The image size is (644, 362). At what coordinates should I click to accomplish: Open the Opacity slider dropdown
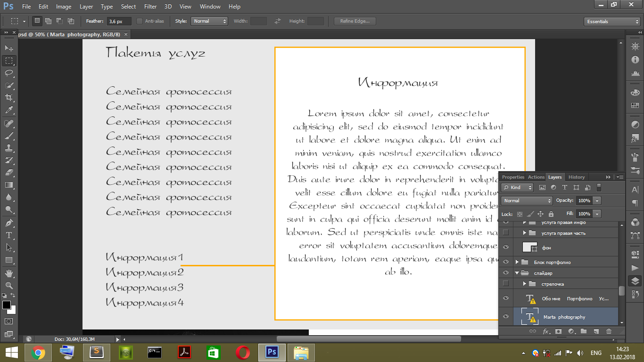[598, 201]
